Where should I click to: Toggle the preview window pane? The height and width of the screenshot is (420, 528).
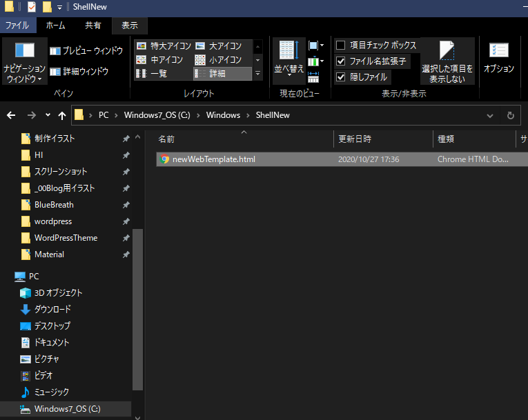click(x=86, y=50)
